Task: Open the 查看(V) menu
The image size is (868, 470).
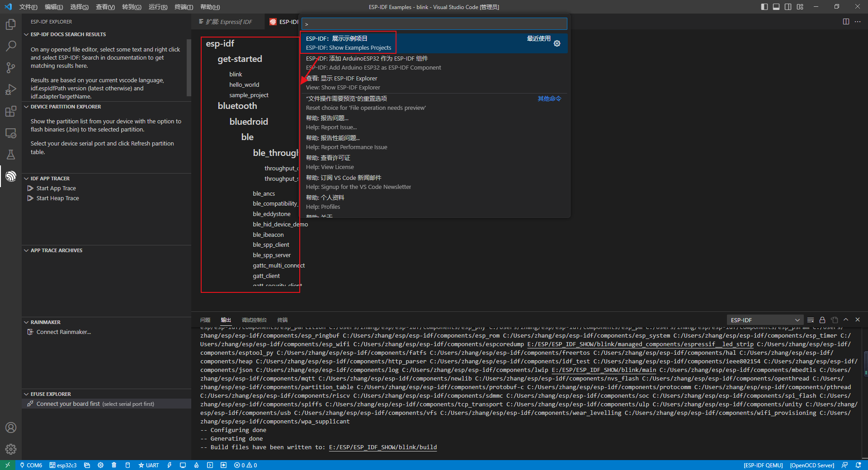Action: click(x=105, y=7)
